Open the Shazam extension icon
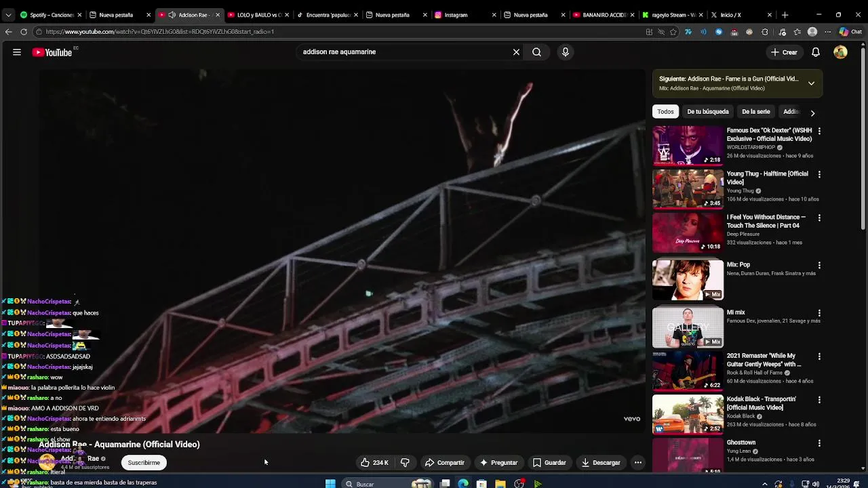 pyautogui.click(x=719, y=32)
